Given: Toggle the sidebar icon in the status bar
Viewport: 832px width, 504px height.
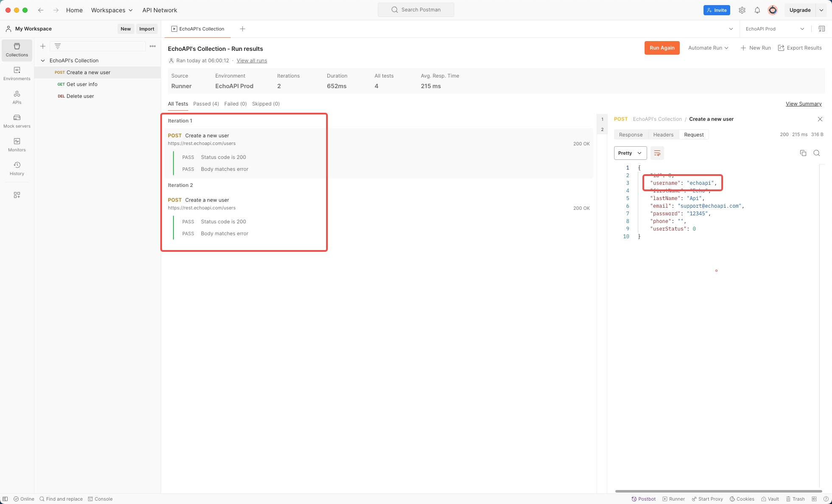Looking at the screenshot, I should pyautogui.click(x=5, y=499).
